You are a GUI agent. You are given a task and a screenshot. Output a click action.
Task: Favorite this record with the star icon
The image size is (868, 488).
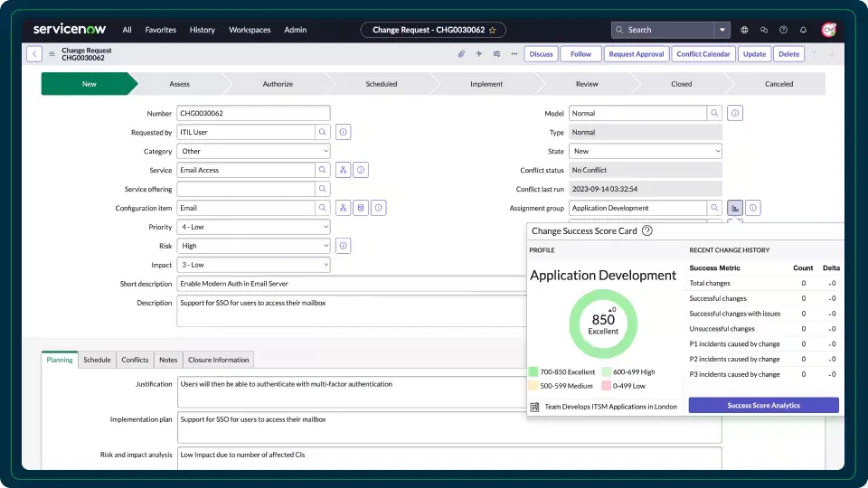click(x=492, y=30)
